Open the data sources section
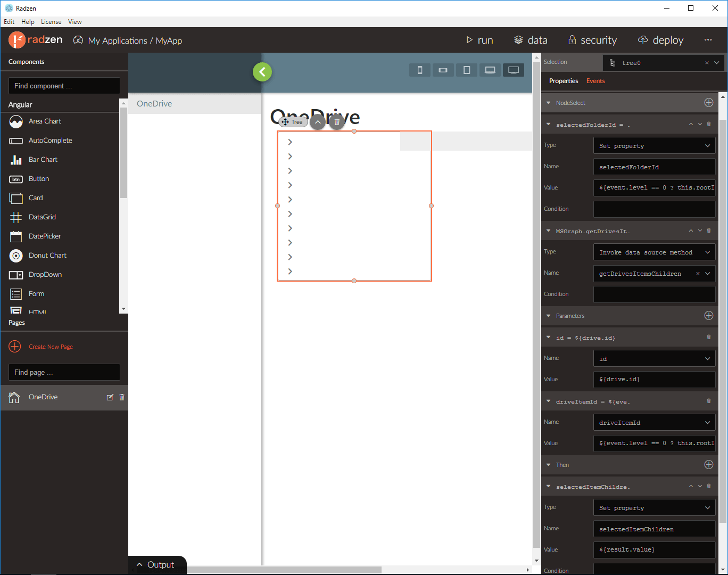 tap(531, 40)
